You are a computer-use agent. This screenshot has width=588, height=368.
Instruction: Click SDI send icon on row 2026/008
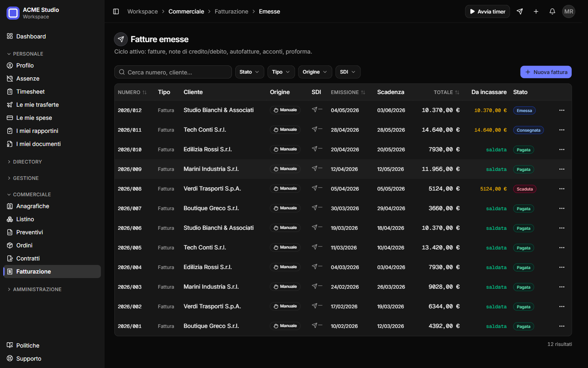pyautogui.click(x=314, y=188)
